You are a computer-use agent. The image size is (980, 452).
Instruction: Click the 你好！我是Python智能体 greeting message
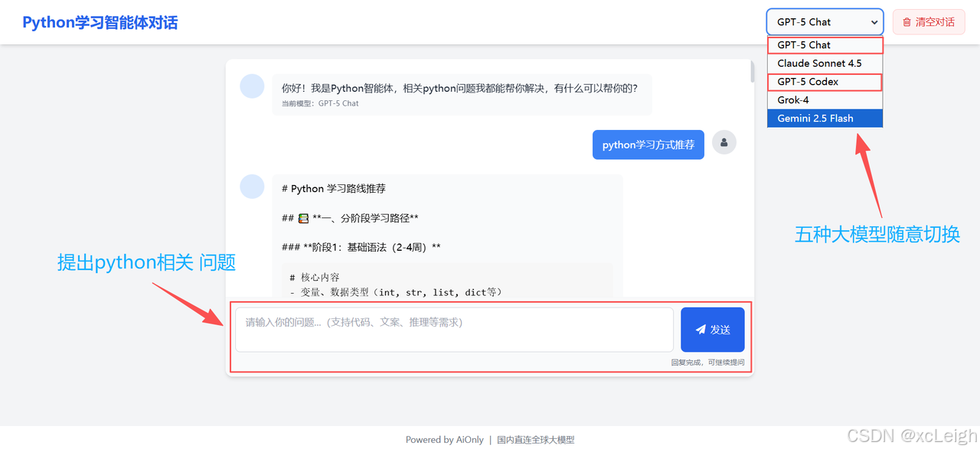click(x=460, y=88)
